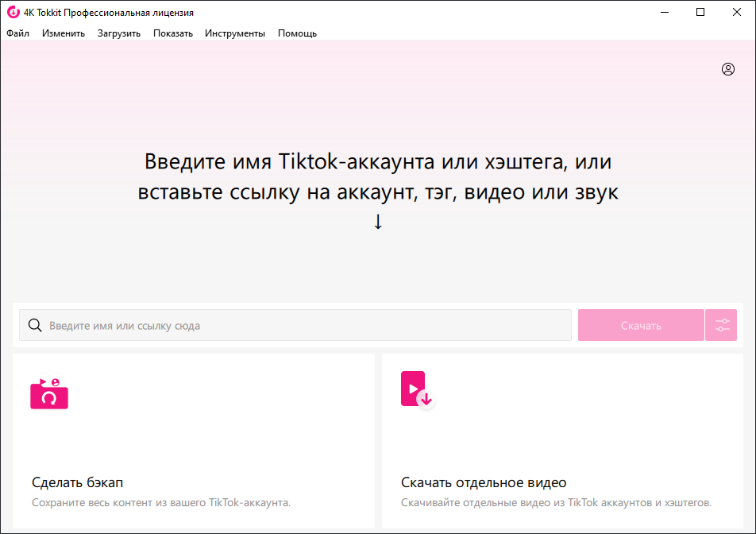Click the pink backup folder icon

49,394
